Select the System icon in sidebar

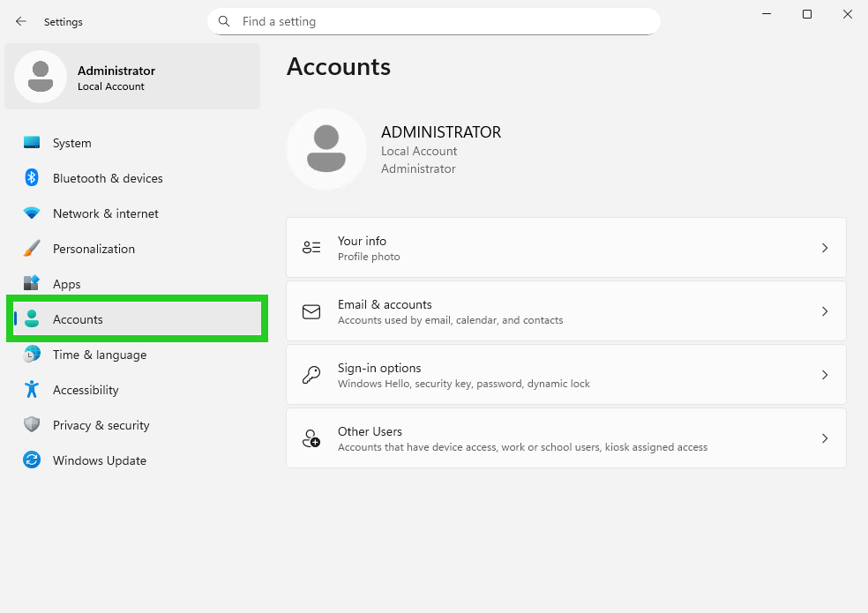[x=32, y=143]
